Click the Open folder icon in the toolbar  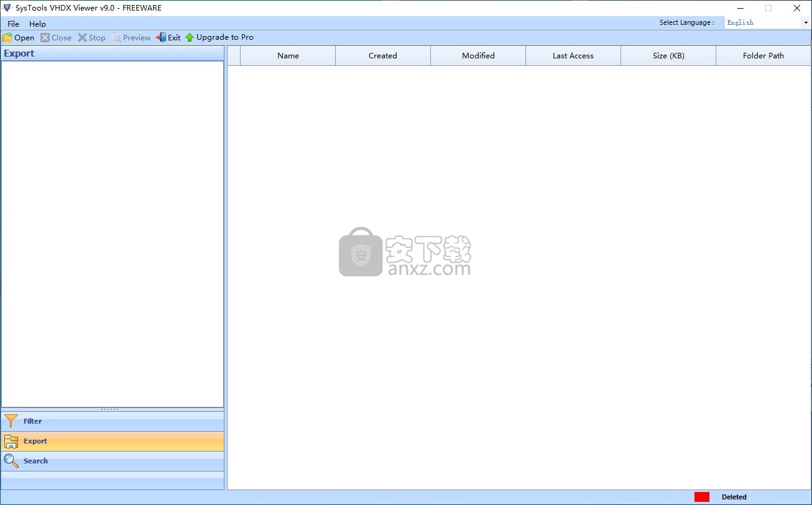(7, 37)
